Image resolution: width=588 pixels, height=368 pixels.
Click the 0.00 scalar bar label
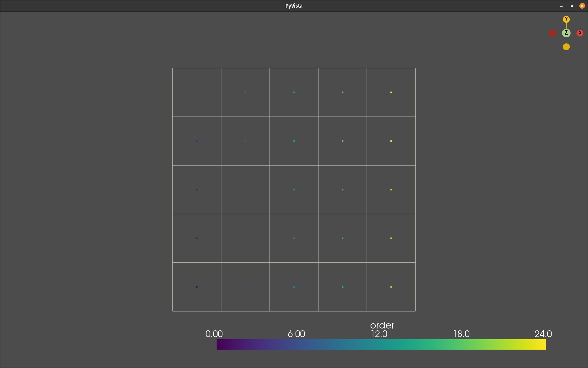point(214,334)
